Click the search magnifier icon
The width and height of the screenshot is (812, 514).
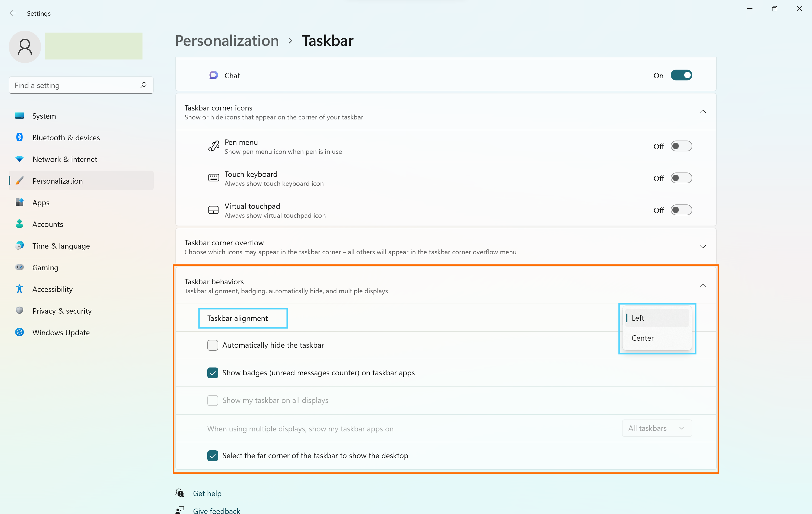tap(143, 85)
